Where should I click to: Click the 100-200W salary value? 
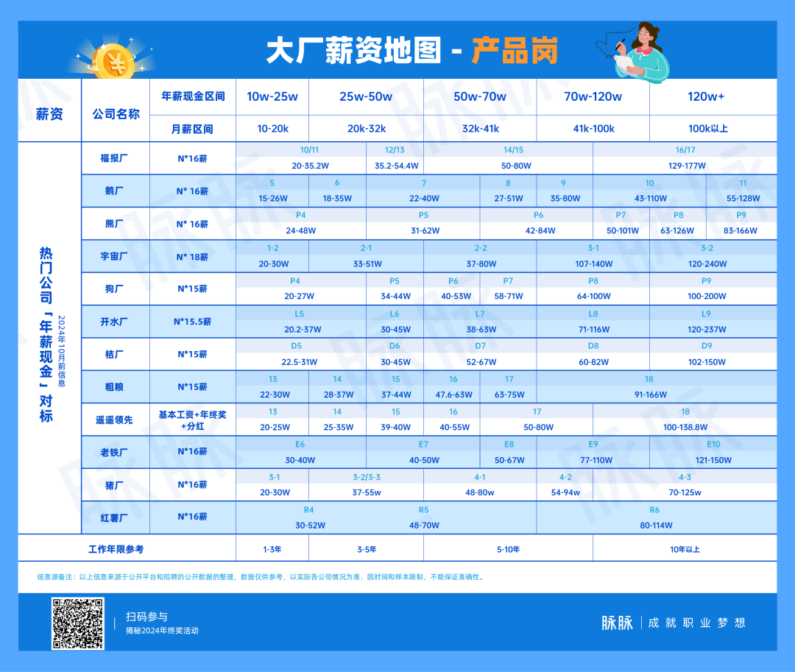(707, 296)
